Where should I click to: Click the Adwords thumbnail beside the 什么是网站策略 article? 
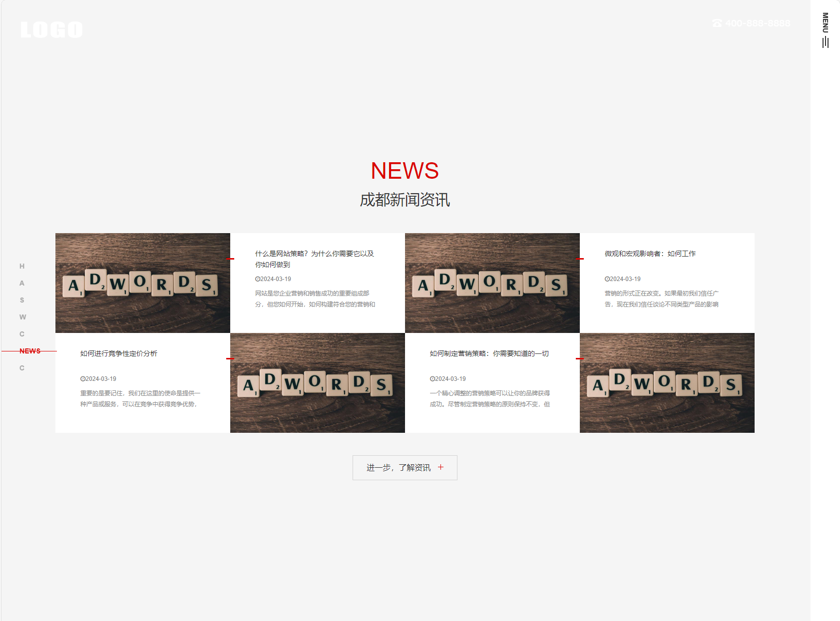pos(143,283)
